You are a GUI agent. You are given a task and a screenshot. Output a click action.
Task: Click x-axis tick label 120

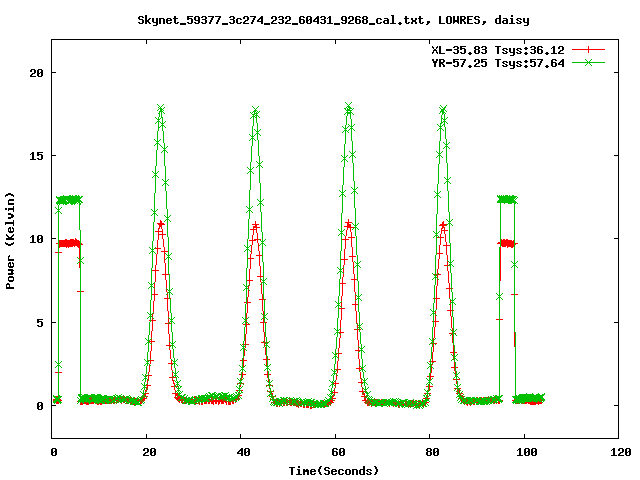[x=621, y=452]
